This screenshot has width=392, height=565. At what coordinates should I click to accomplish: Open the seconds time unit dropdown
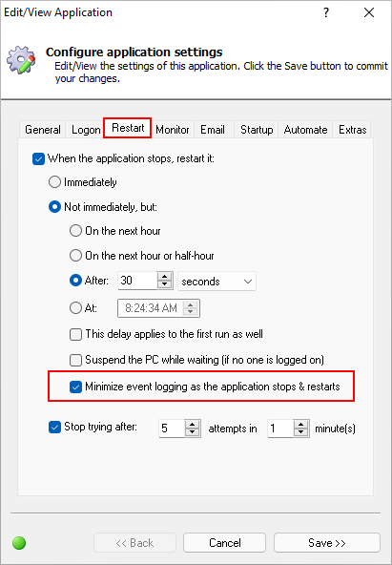(x=217, y=281)
